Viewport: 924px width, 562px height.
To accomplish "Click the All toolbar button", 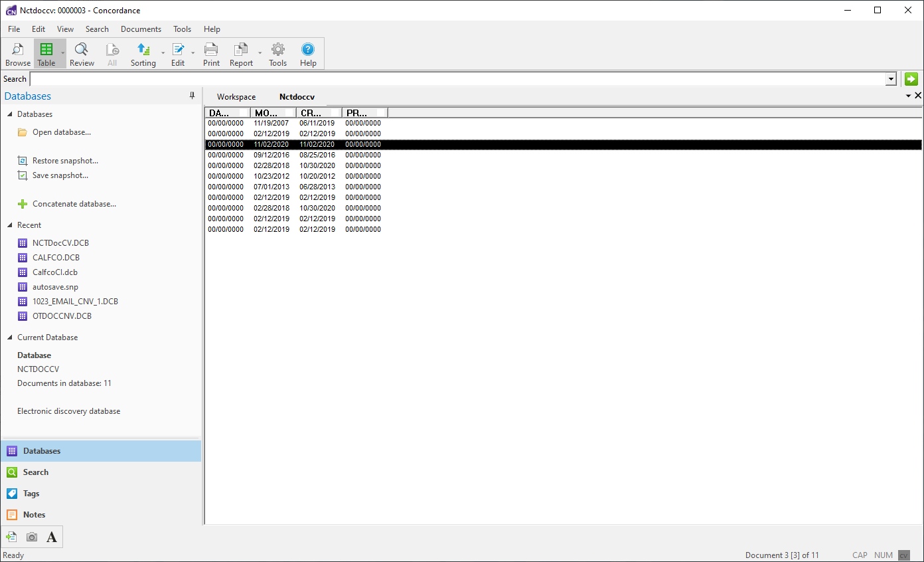I will click(x=112, y=54).
